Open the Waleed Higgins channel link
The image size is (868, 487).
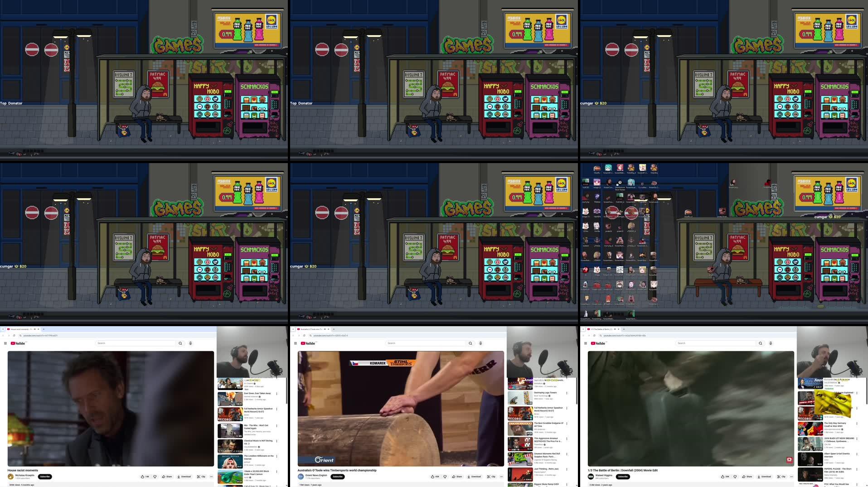pyautogui.click(x=604, y=476)
